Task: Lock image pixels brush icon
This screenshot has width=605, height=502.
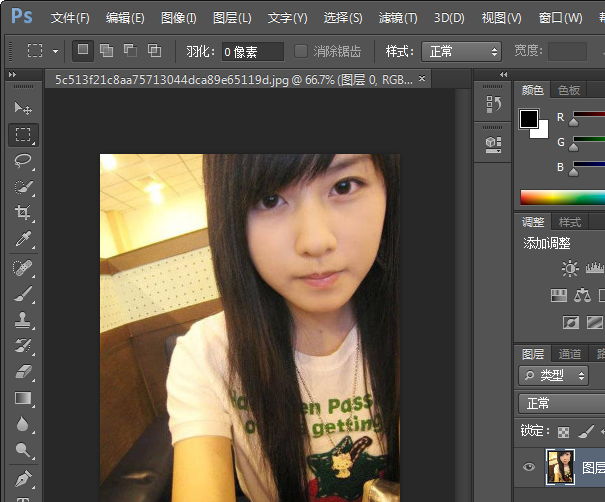Action: tap(586, 432)
